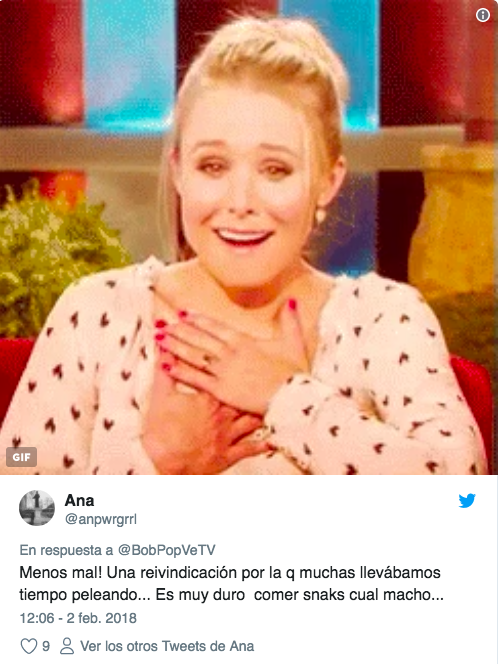Open Ana's round profile avatar

tap(37, 508)
